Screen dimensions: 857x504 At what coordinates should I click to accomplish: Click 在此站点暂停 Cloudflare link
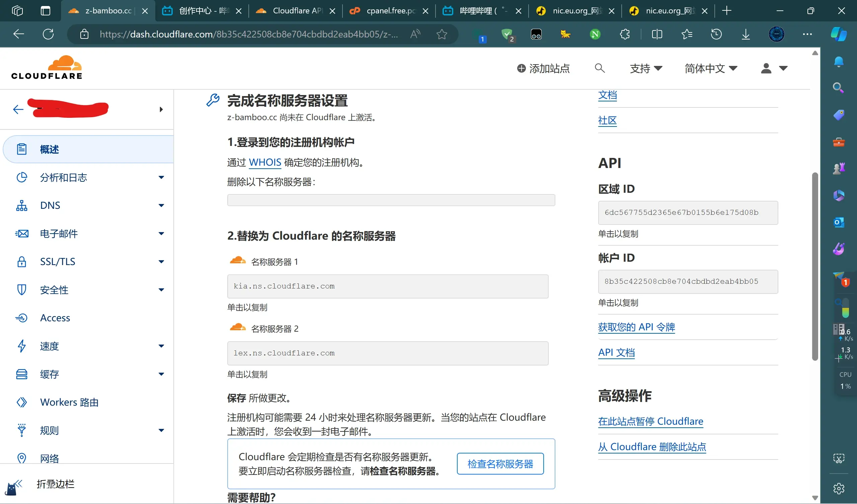(x=650, y=421)
